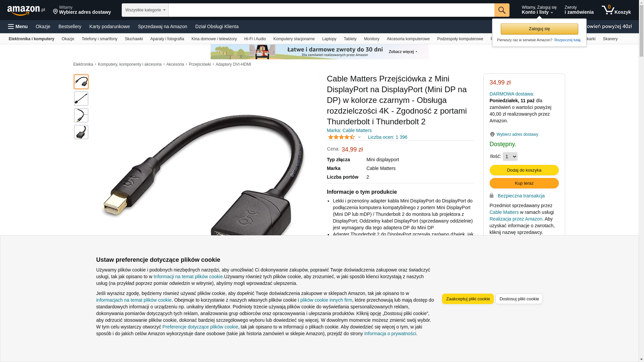The width and height of the screenshot is (644, 362).
Task: Open the Liczba ocen: 1 396 link
Action: (387, 137)
